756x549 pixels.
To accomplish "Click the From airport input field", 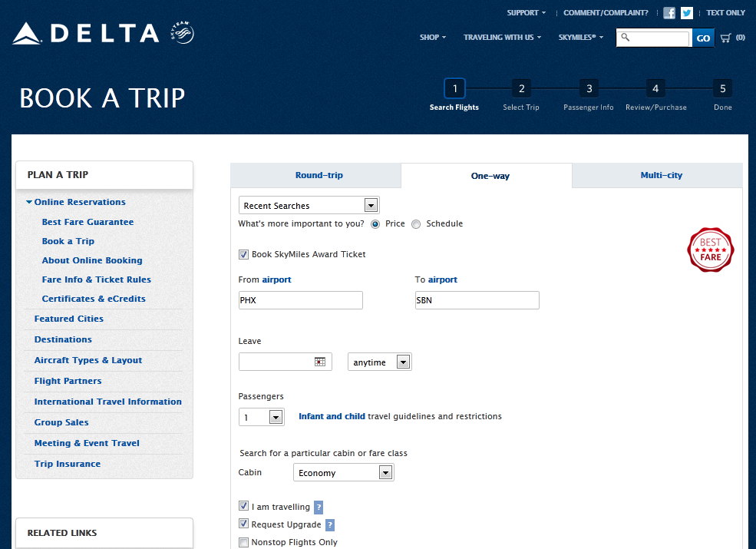I will pyautogui.click(x=300, y=300).
